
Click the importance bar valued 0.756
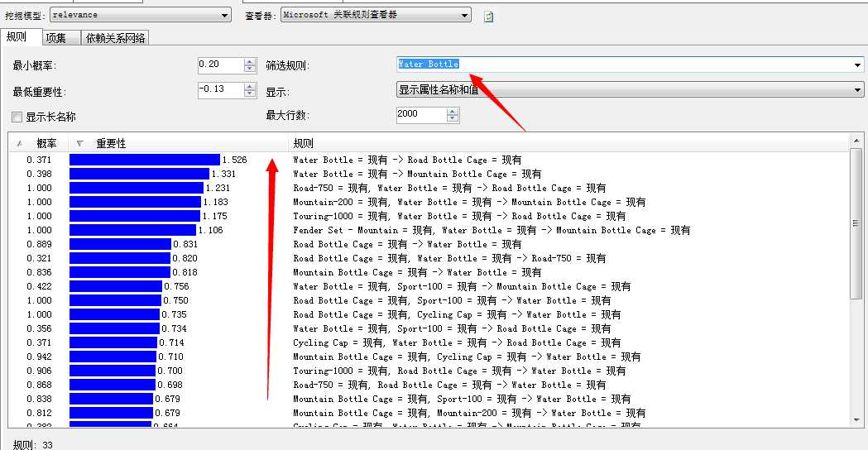116,286
